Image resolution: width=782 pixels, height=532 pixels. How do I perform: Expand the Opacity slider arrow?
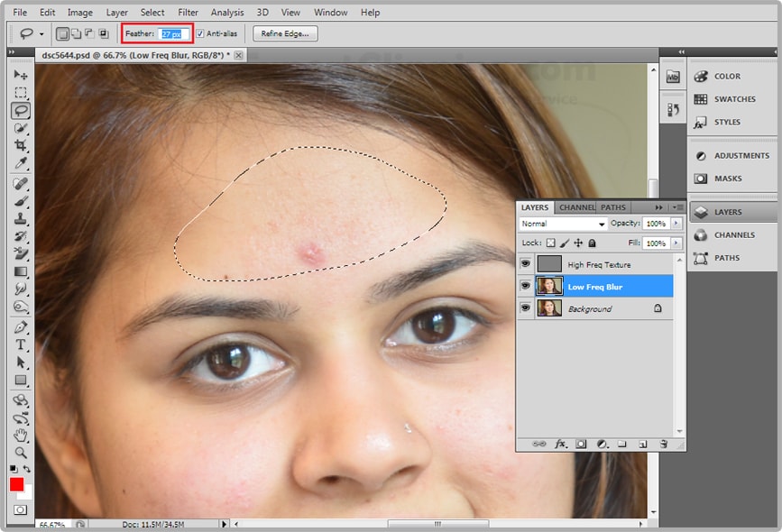coord(676,224)
